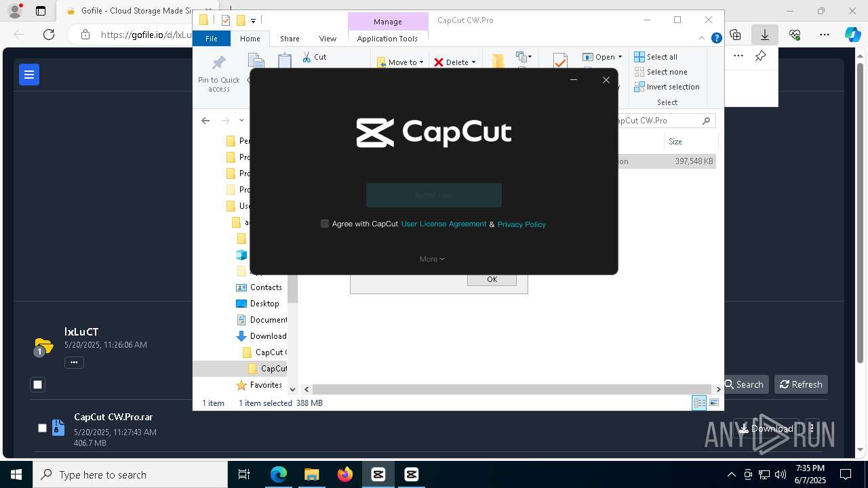Open the CapCut Privacy Policy link

click(521, 224)
